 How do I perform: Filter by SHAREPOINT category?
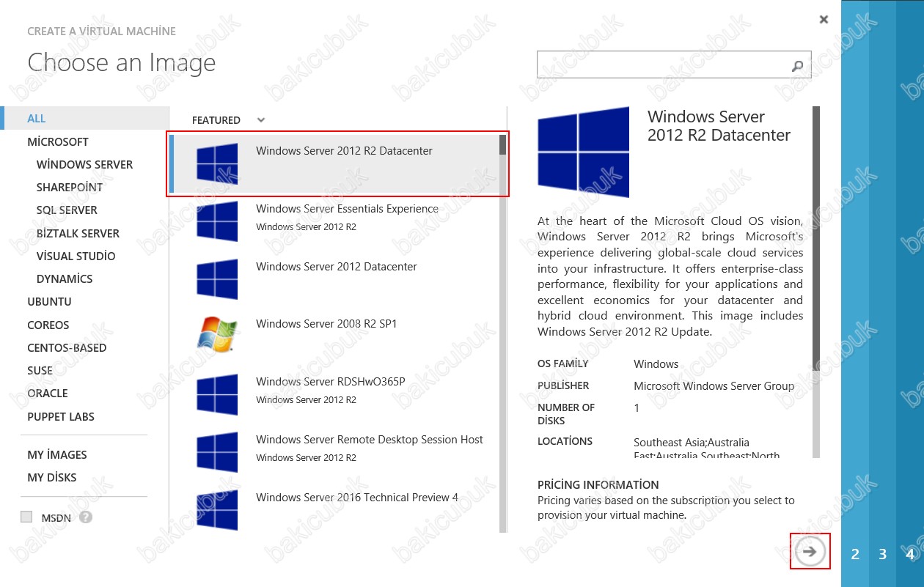pos(70,187)
